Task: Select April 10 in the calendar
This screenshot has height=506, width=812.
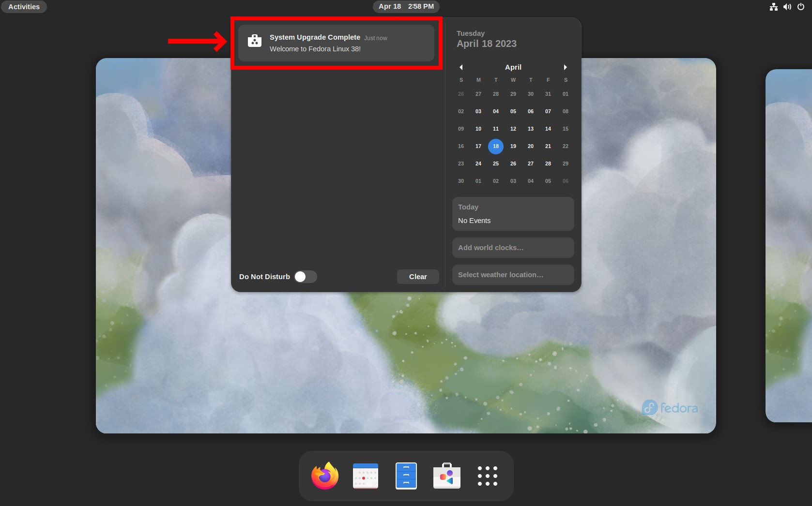Action: [478, 129]
